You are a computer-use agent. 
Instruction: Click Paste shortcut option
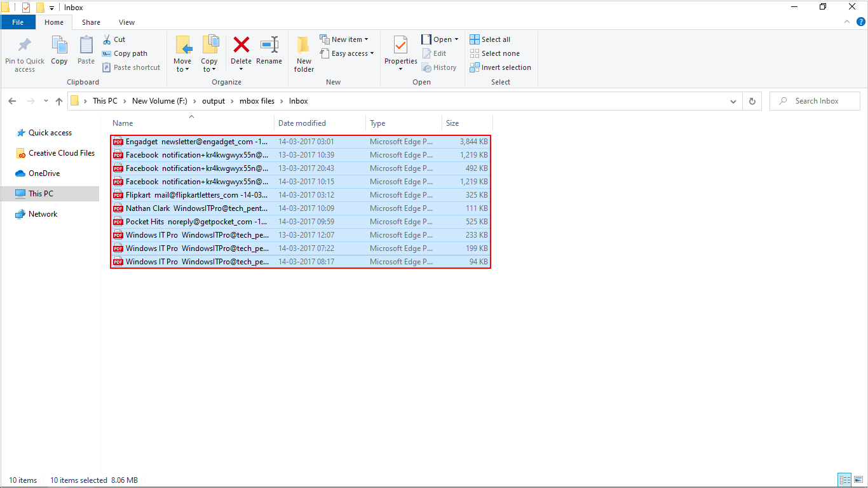[x=131, y=67]
